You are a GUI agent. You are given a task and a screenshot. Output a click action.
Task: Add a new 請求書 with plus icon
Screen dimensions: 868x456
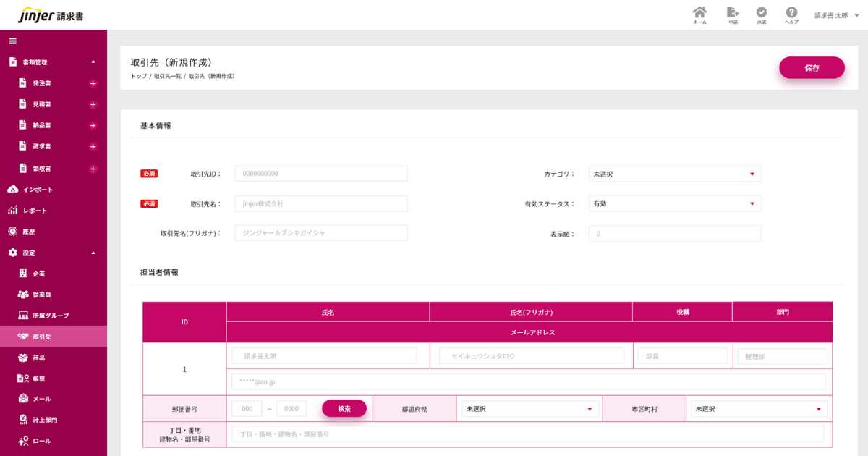coord(93,146)
